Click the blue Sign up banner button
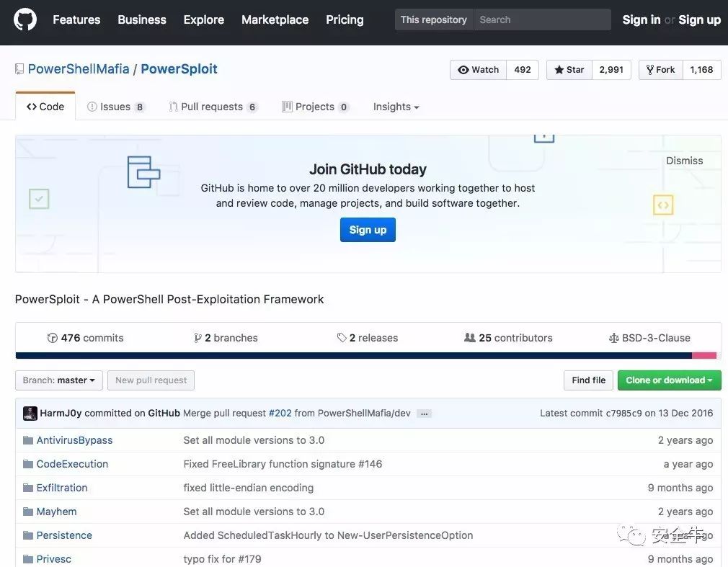 (x=368, y=230)
